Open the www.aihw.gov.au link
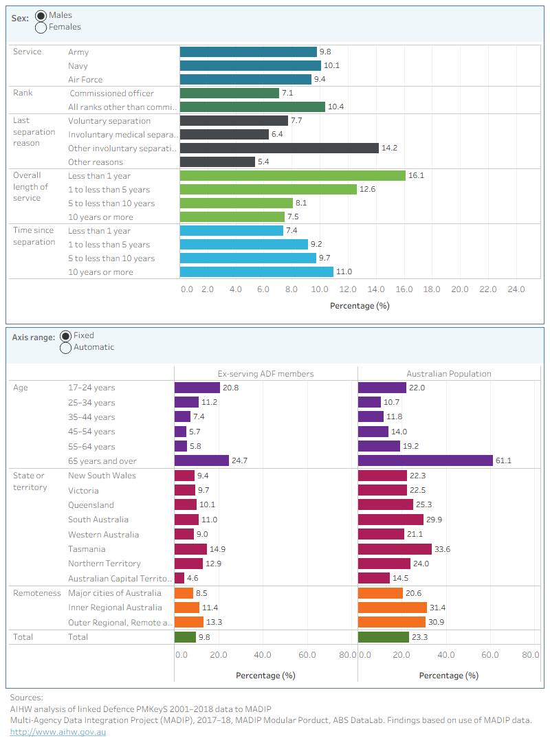This screenshot has width=550, height=756. click(58, 732)
